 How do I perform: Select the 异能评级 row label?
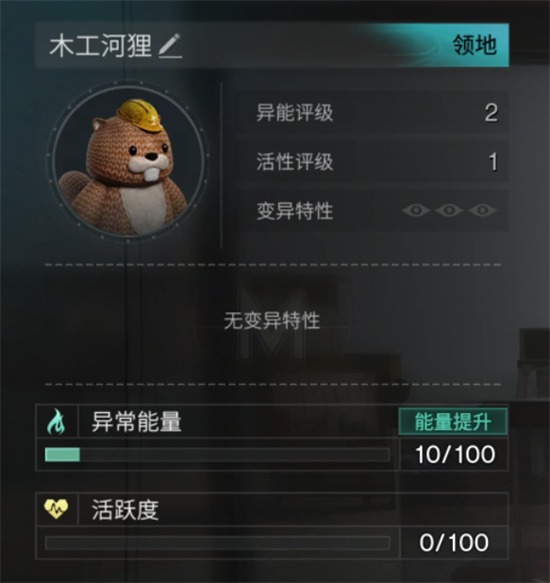295,113
